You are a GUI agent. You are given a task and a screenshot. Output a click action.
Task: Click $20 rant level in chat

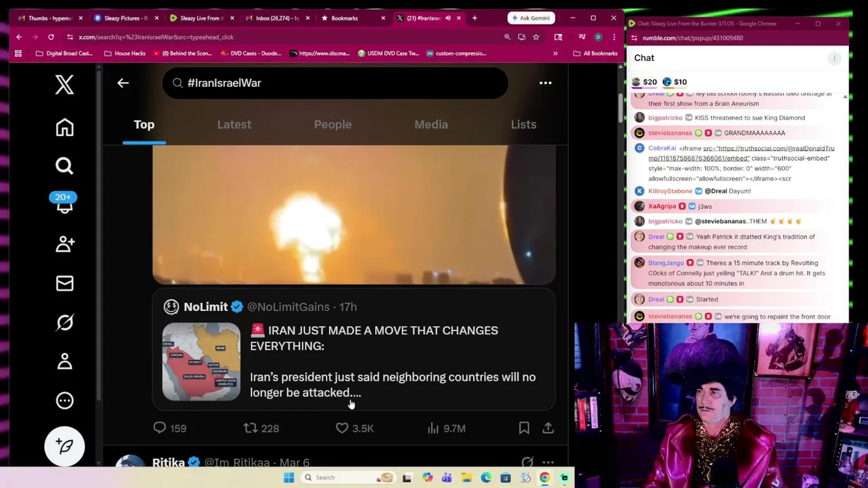644,82
